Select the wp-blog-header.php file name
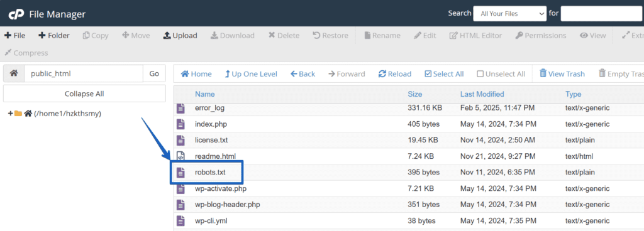This screenshot has width=644, height=231. [228, 205]
